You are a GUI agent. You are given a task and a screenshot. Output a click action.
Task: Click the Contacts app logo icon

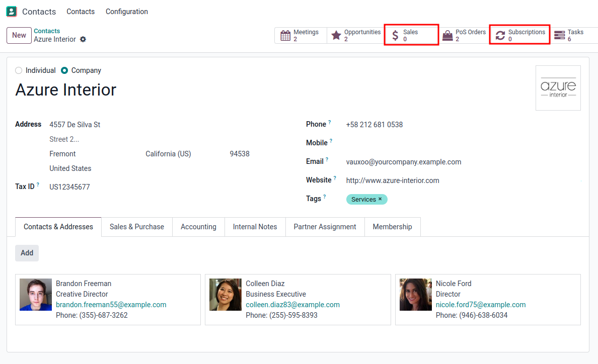[12, 12]
